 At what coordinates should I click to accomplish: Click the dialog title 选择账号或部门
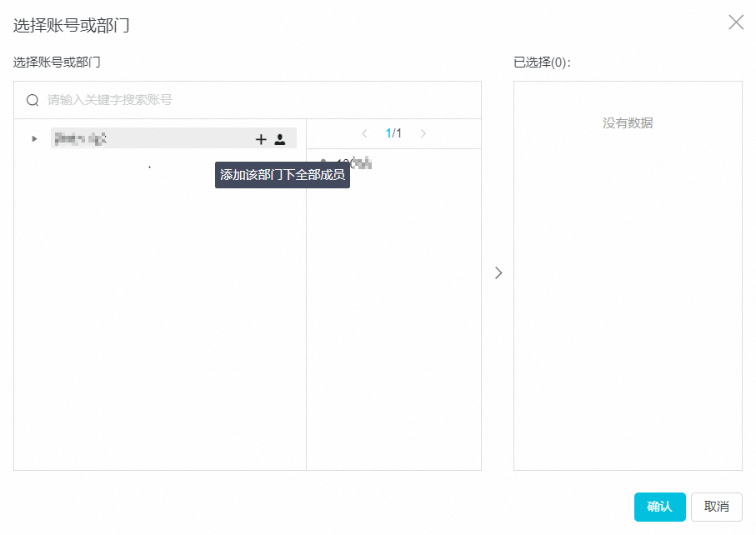(x=71, y=25)
